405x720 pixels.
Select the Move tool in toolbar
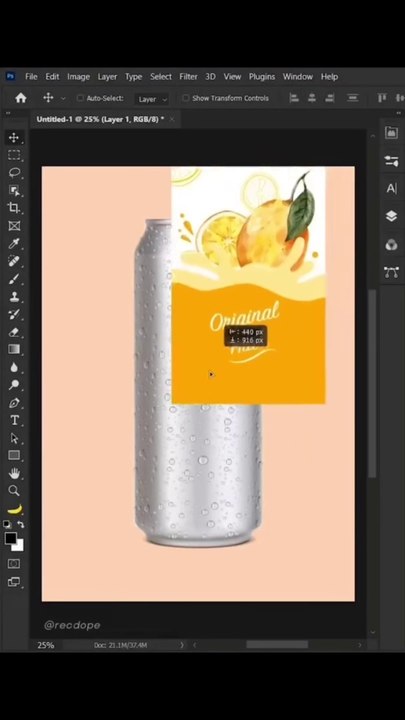pos(14,137)
